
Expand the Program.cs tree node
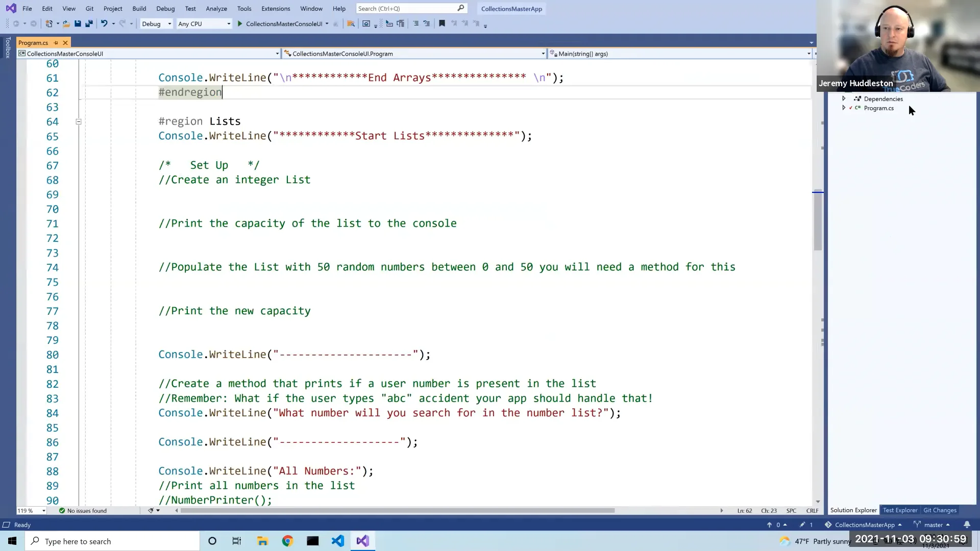tap(844, 108)
